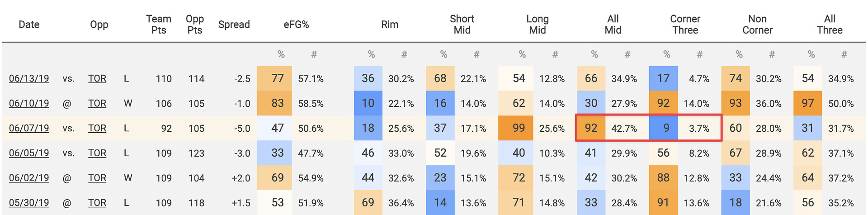Select the Corner Three column header
This screenshot has height=215, width=868.
click(685, 24)
